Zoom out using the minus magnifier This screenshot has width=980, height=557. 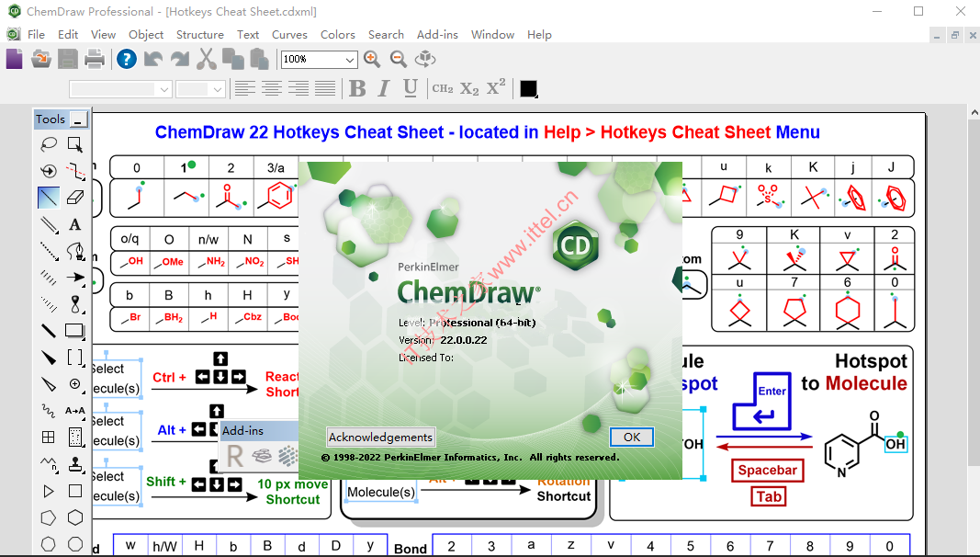(398, 59)
